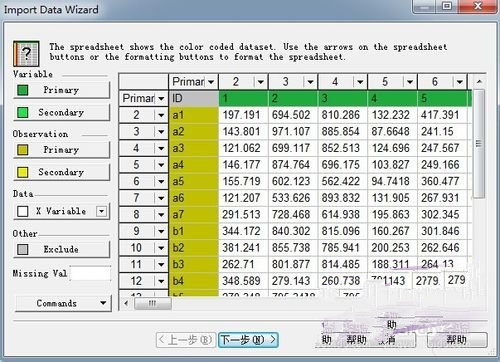Open row 7 header dropdown arrow
Image resolution: width=500 pixels, height=362 pixels.
click(x=161, y=198)
